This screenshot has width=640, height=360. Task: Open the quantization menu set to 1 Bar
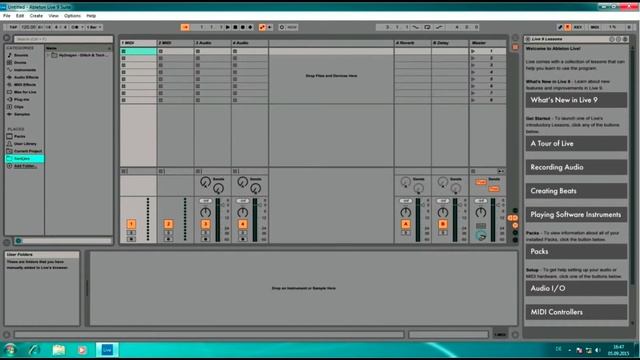[93, 27]
